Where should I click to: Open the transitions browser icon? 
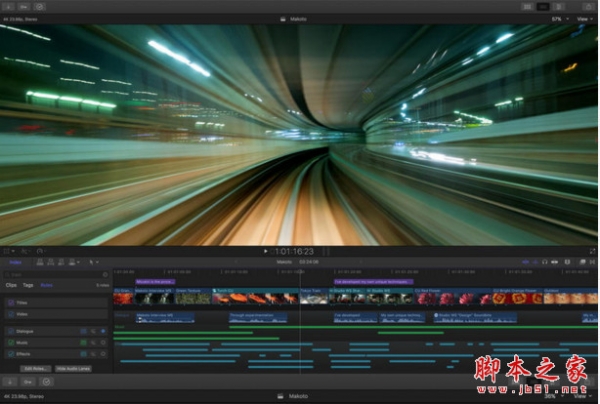592,262
